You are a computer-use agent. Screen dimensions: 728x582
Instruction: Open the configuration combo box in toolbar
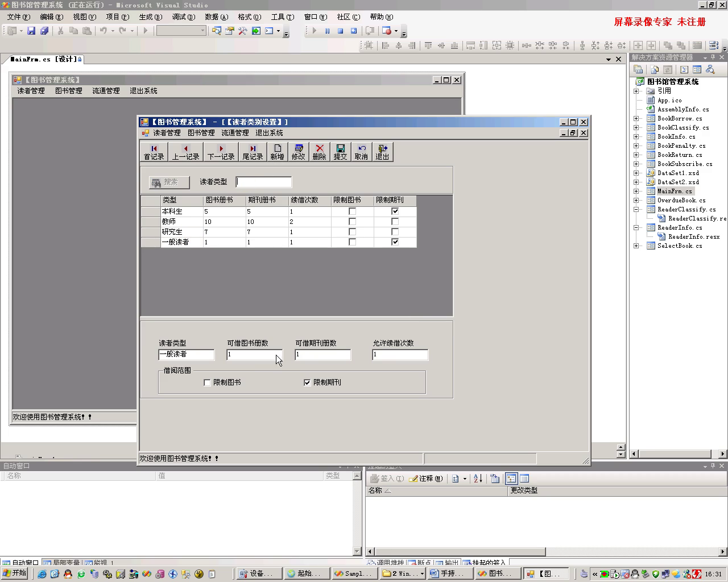tap(181, 31)
